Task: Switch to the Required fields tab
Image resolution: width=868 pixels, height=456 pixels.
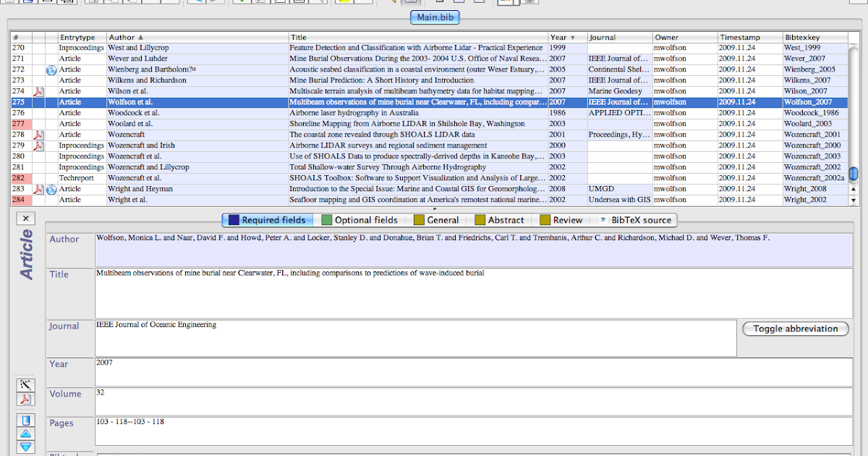Action: click(268, 220)
